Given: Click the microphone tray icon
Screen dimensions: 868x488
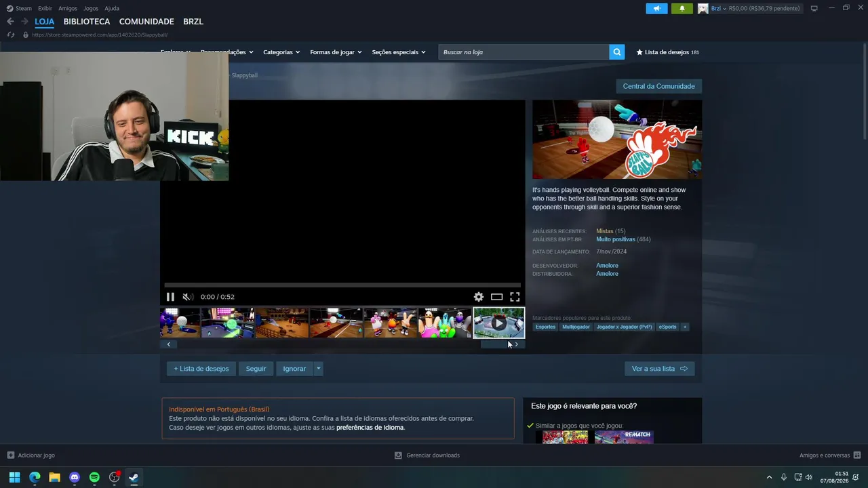Looking at the screenshot, I should (x=784, y=477).
